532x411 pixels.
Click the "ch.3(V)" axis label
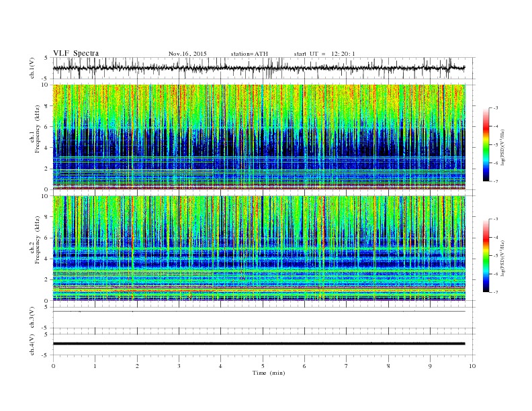pos(32,318)
